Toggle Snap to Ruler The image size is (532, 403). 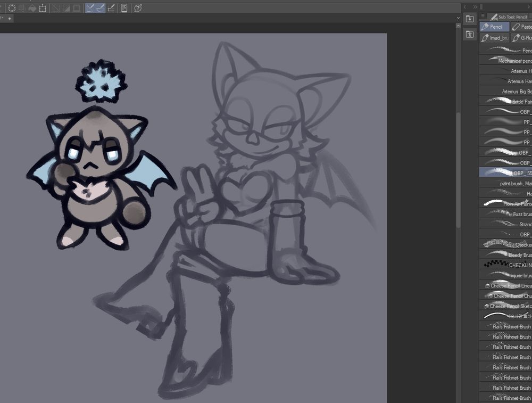tap(90, 8)
